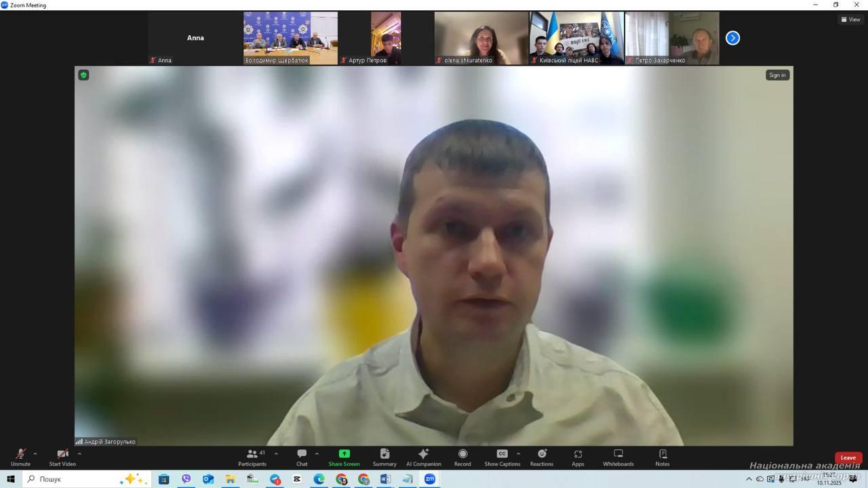The width and height of the screenshot is (868, 488).
Task: Expand audio options arrow next to Unmute
Action: 35,453
